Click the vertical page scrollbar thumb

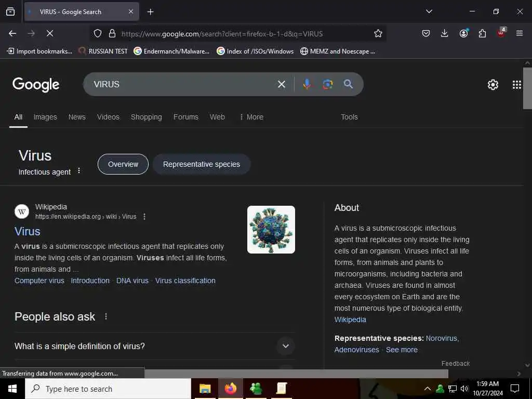tap(527, 88)
